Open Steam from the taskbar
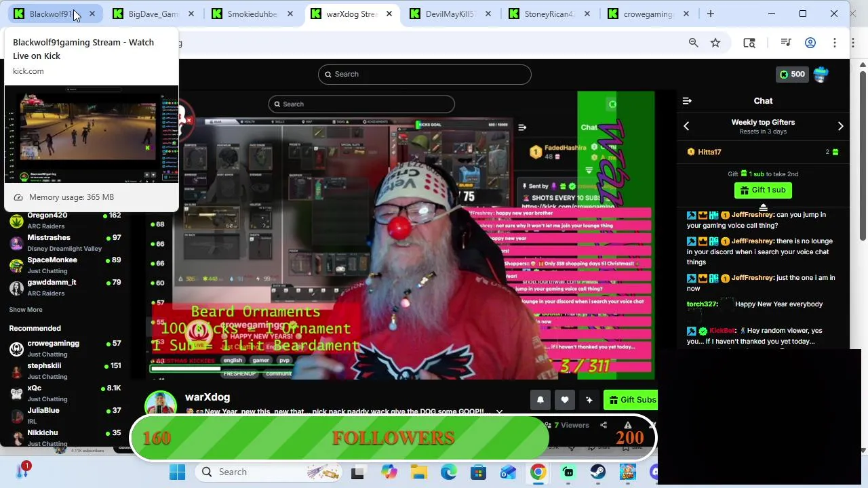The width and height of the screenshot is (868, 488). click(597, 472)
